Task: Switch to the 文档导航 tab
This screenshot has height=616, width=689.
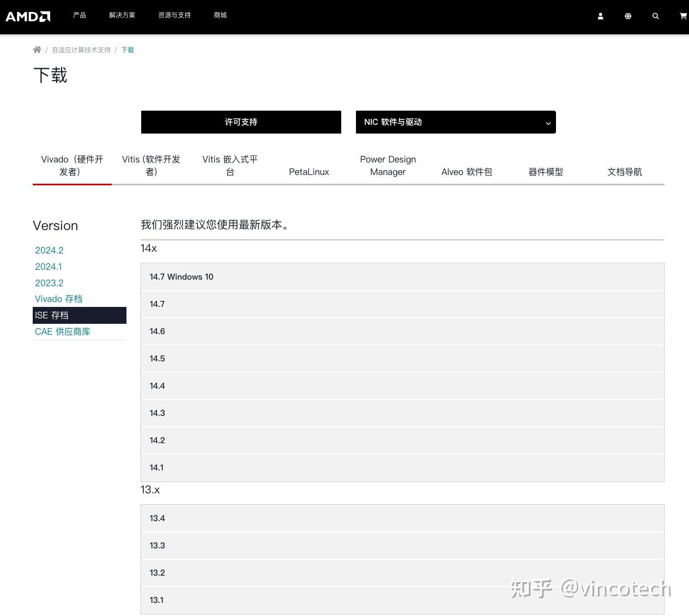Action: click(625, 172)
